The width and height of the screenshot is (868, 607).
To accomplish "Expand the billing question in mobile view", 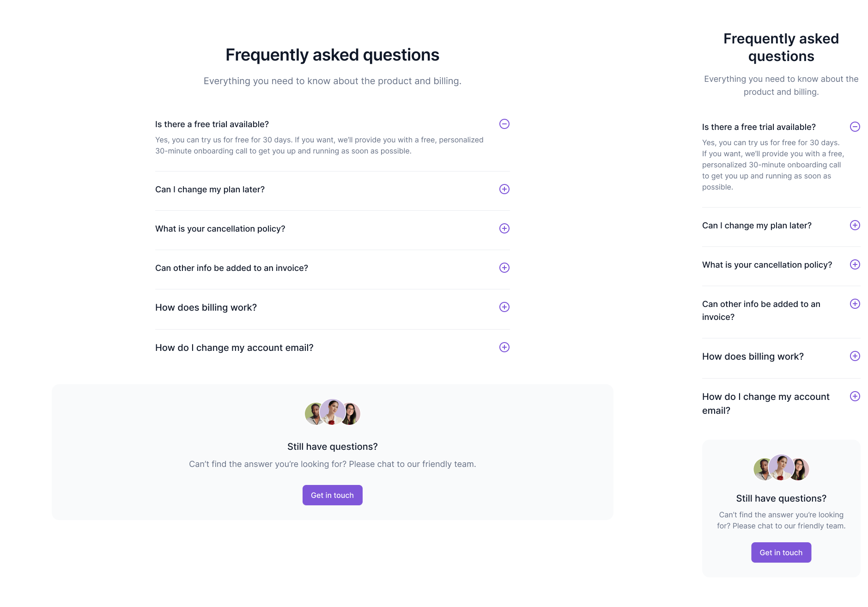I will (x=856, y=356).
